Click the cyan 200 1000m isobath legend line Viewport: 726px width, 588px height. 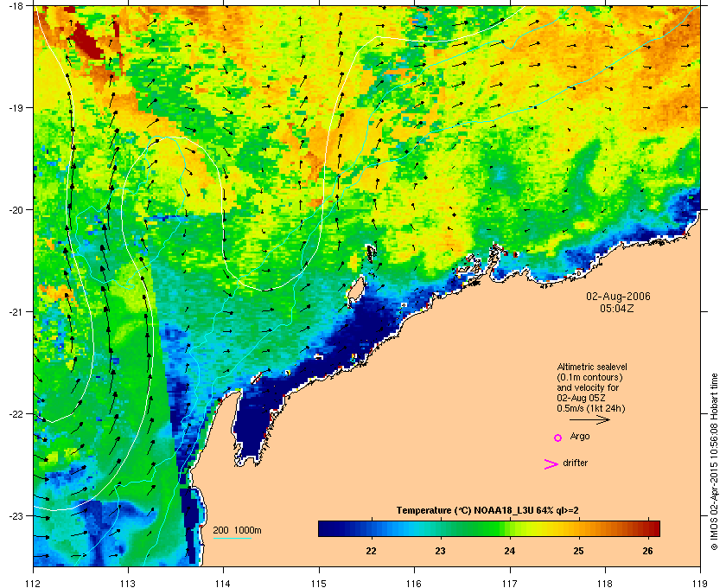point(232,539)
